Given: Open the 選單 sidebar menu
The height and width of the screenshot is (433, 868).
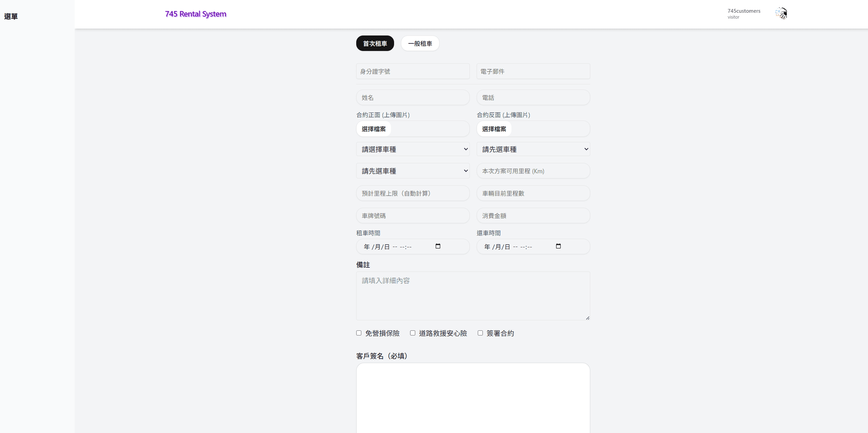Looking at the screenshot, I should pos(11,16).
